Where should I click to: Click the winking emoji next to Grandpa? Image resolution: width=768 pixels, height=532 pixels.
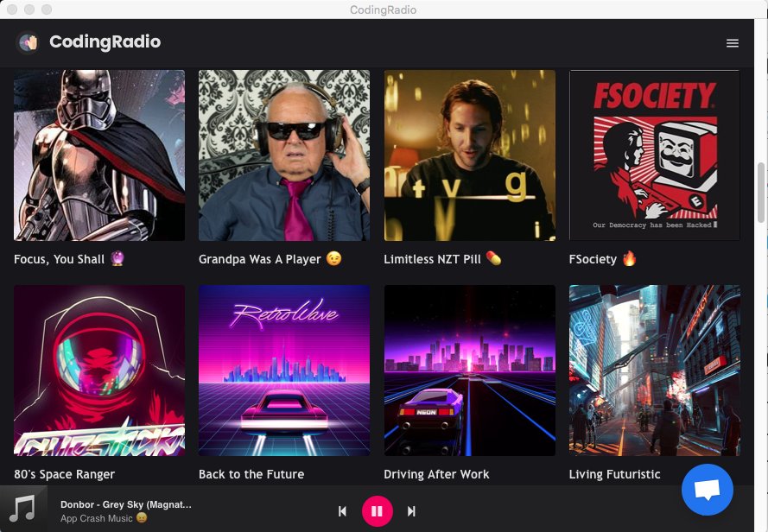[334, 258]
